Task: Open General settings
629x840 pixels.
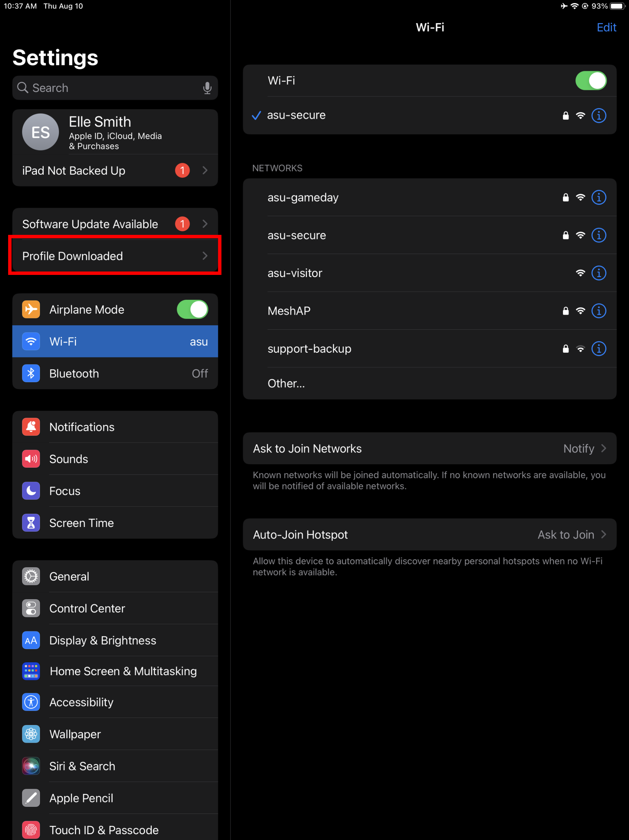Action: (x=115, y=576)
